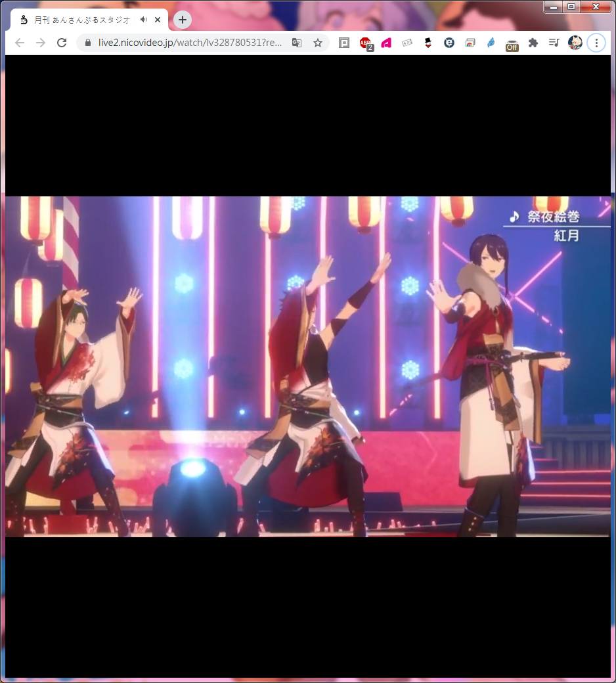Go back to the previous page
616x683 pixels.
(x=20, y=43)
